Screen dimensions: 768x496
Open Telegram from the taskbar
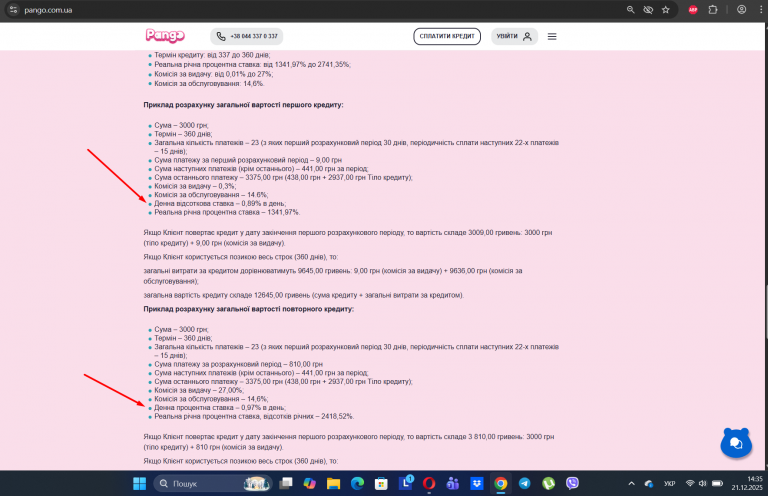(x=525, y=484)
